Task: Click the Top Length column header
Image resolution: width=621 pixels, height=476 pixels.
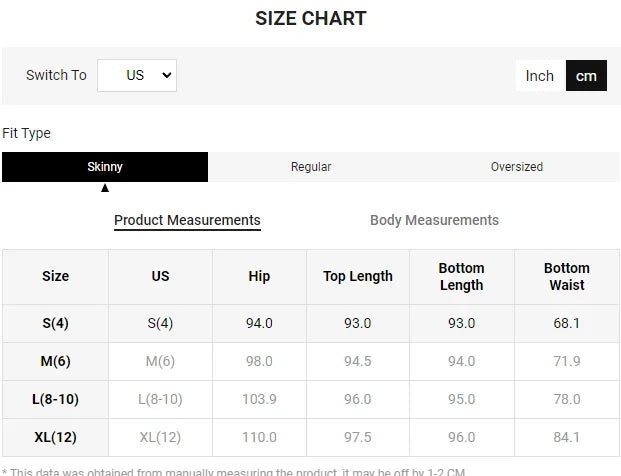Action: pos(358,277)
